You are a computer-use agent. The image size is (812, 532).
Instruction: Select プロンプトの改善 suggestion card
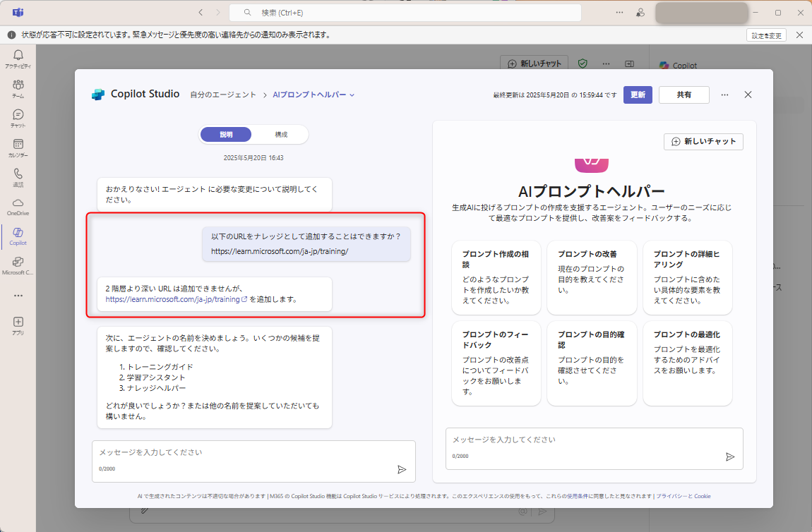point(592,277)
